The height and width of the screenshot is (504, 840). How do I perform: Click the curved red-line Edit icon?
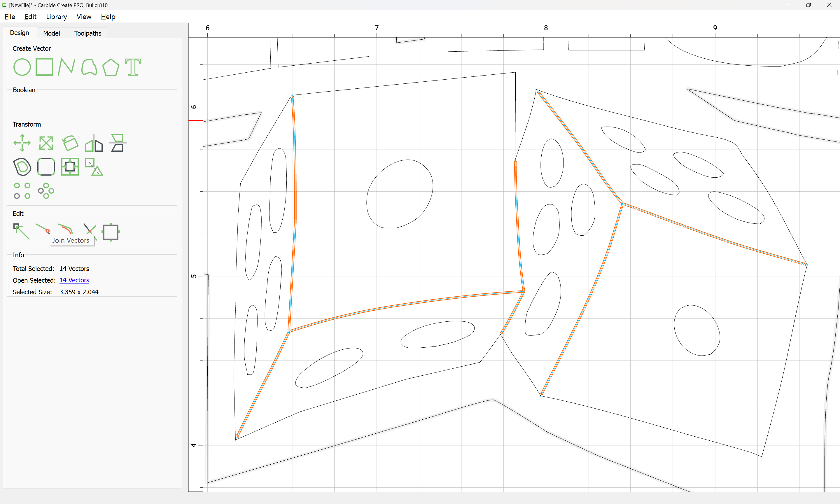coord(66,229)
